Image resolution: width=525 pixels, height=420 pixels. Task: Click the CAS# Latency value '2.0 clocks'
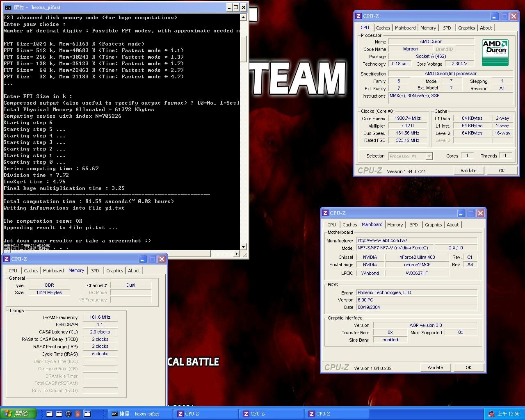click(x=100, y=332)
